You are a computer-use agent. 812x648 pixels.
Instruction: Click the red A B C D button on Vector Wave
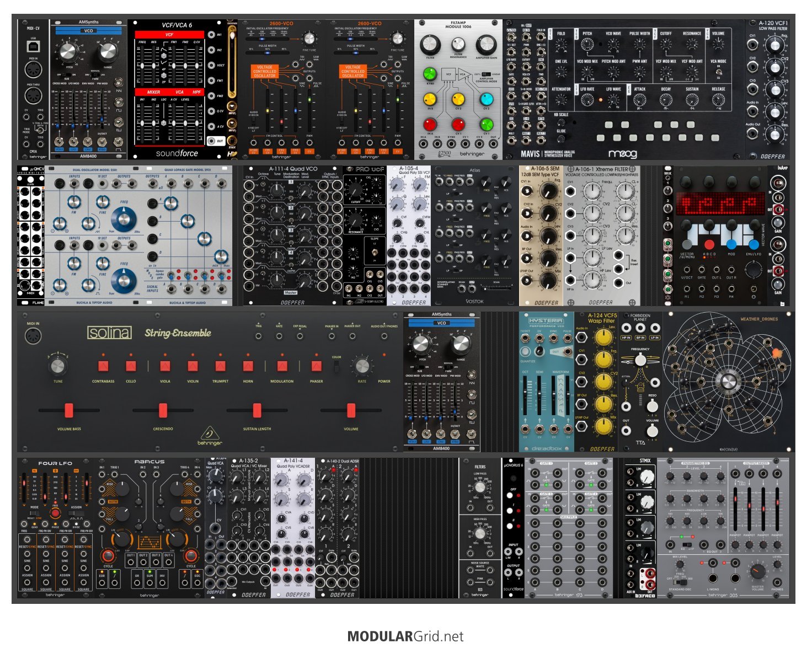pyautogui.click(x=709, y=244)
